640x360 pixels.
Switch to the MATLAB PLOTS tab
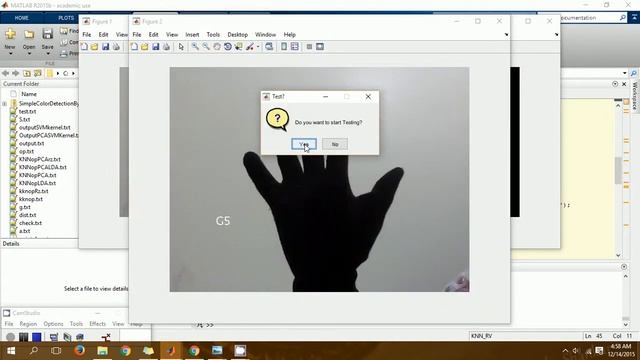66,18
